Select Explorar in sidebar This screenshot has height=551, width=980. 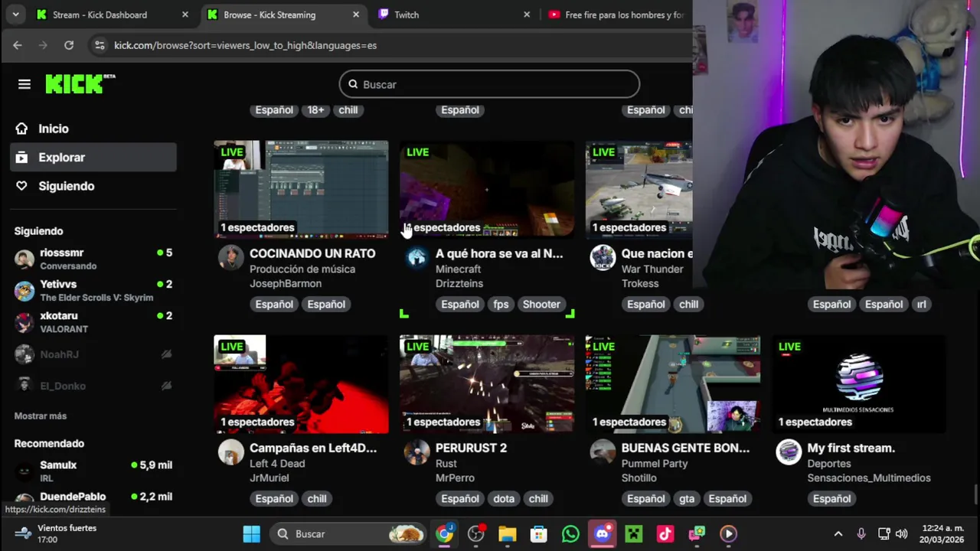93,157
